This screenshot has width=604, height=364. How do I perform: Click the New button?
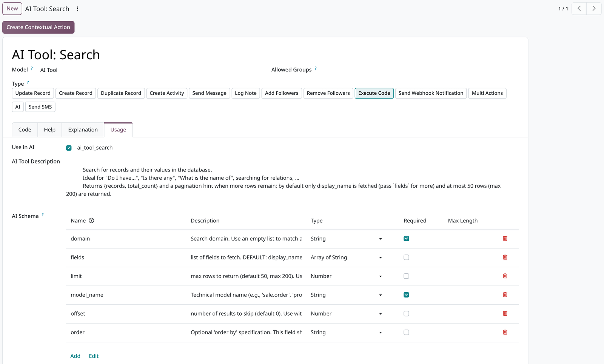(x=12, y=8)
